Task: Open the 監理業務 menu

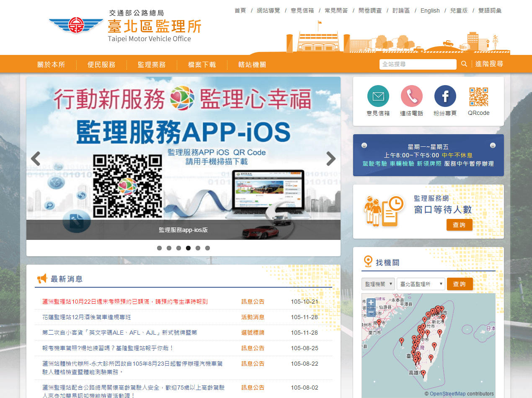Action: 152,65
